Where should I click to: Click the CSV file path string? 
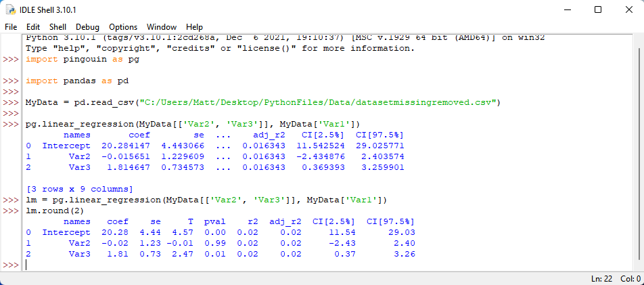coord(317,103)
